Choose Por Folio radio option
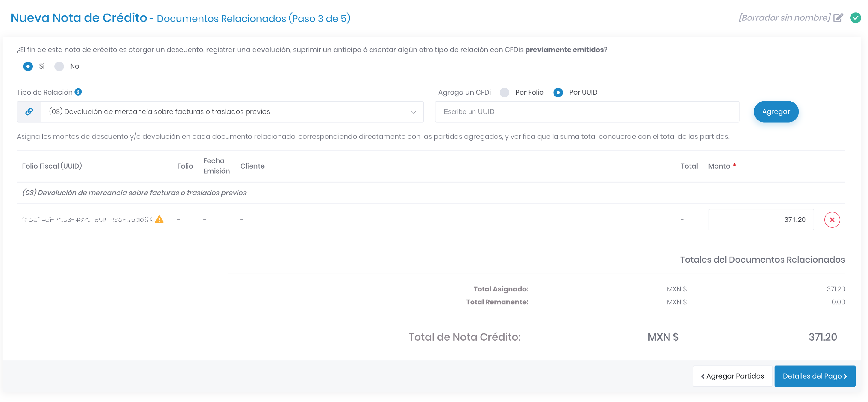Screen dimensions: 868x402 coord(504,92)
